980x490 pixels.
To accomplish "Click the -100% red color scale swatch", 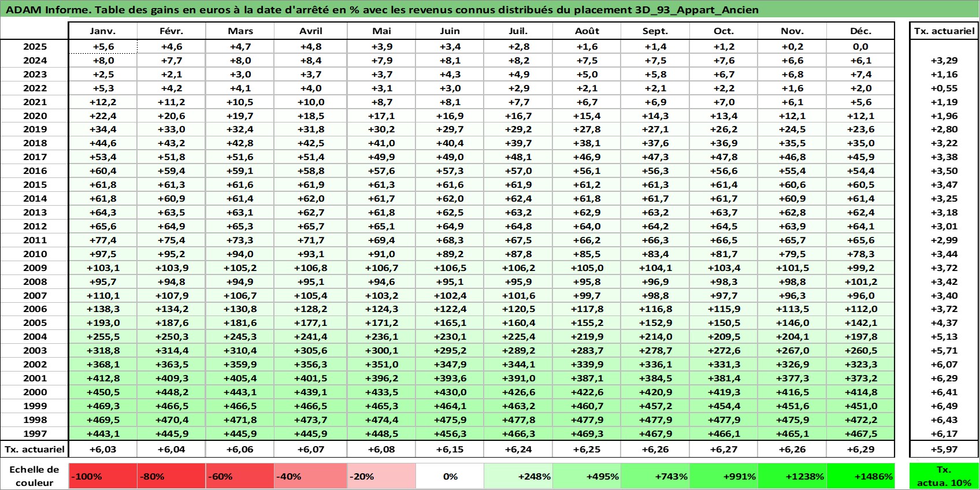I will (103, 476).
